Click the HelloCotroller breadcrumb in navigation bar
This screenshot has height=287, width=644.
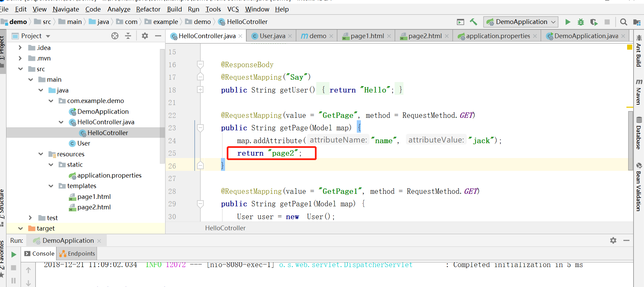coord(243,22)
